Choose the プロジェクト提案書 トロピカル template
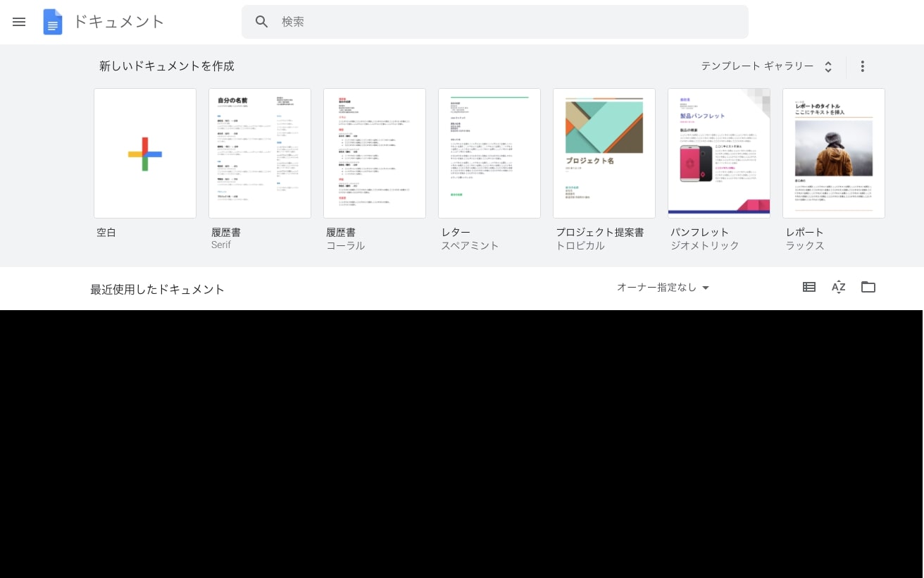The width and height of the screenshot is (924, 578). coord(604,153)
